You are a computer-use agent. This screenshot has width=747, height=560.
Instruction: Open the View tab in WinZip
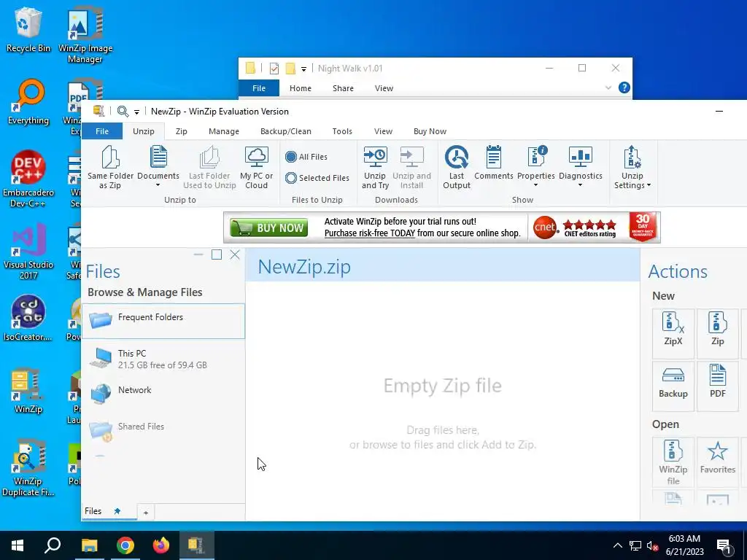pos(383,131)
